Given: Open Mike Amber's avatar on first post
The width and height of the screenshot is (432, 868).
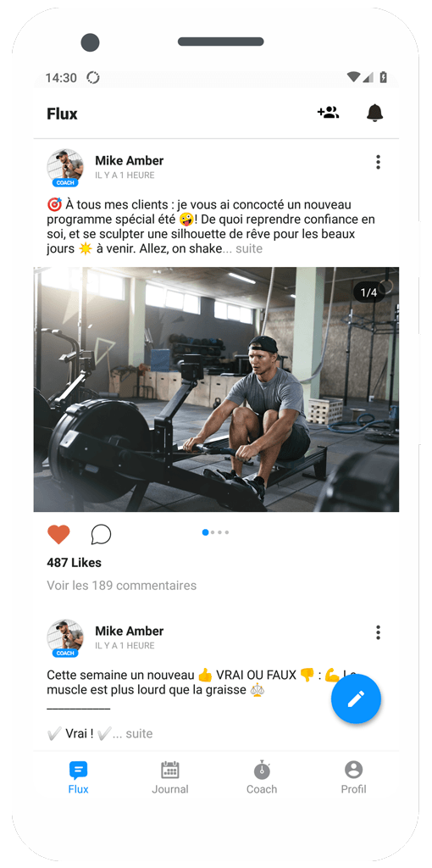Looking at the screenshot, I should [65, 168].
